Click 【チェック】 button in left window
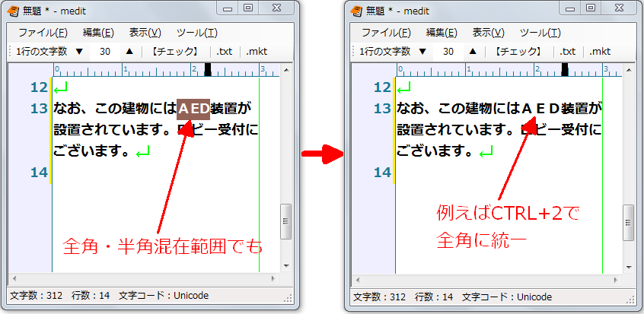Screen dimensions: 644x314 [175, 52]
